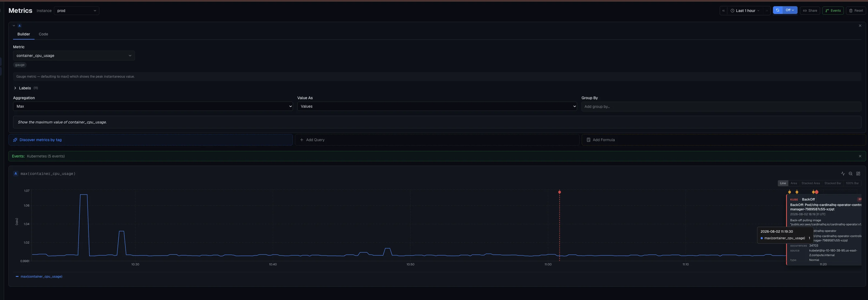Click the Add group by input field

pyautogui.click(x=721, y=107)
